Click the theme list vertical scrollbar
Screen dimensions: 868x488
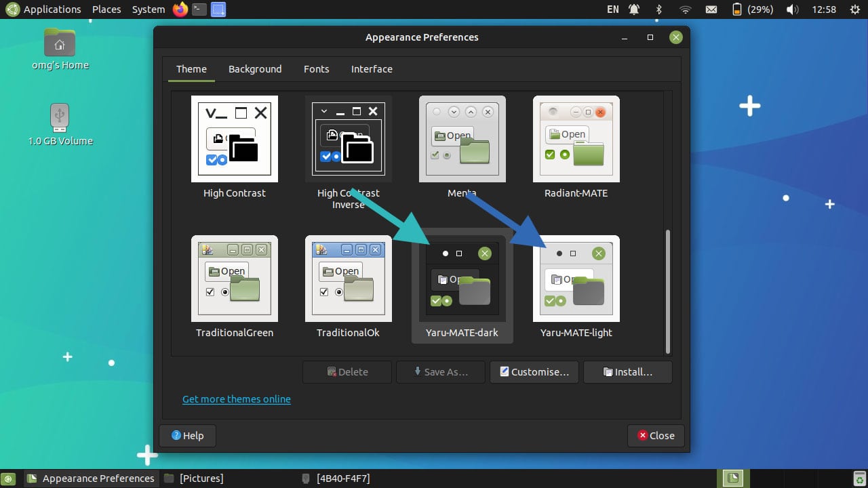[x=668, y=291]
